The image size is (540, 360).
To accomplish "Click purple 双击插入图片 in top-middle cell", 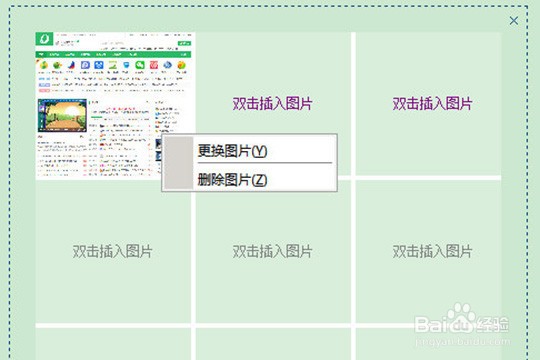I will coord(272,103).
